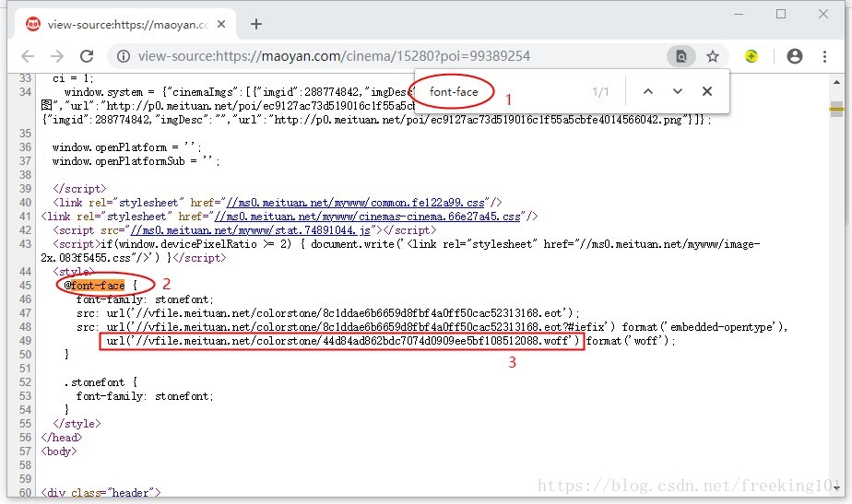Click the eot?#iefix src URL on line 48

[361, 326]
